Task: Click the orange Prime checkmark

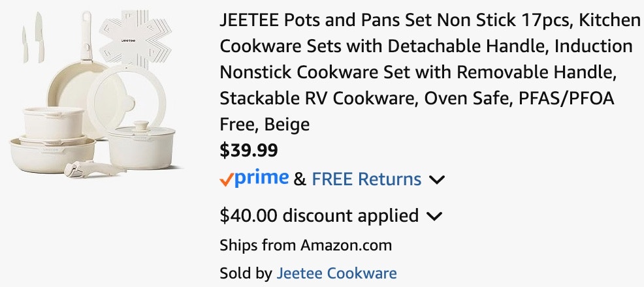Action: (227, 179)
